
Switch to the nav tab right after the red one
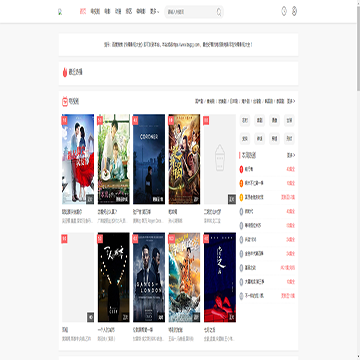[x=95, y=12]
